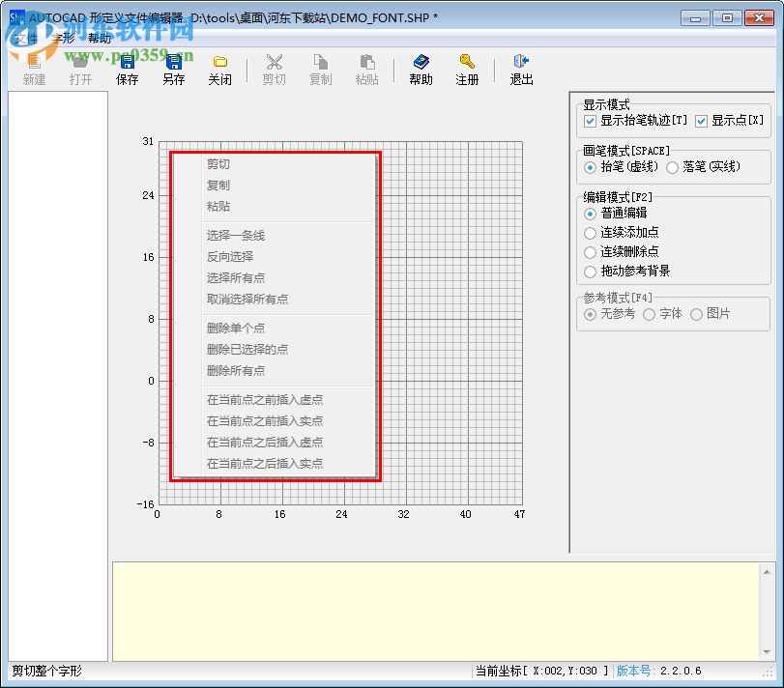
Task: Click the 另存 (Save As) toolbar icon
Action: coord(174,68)
